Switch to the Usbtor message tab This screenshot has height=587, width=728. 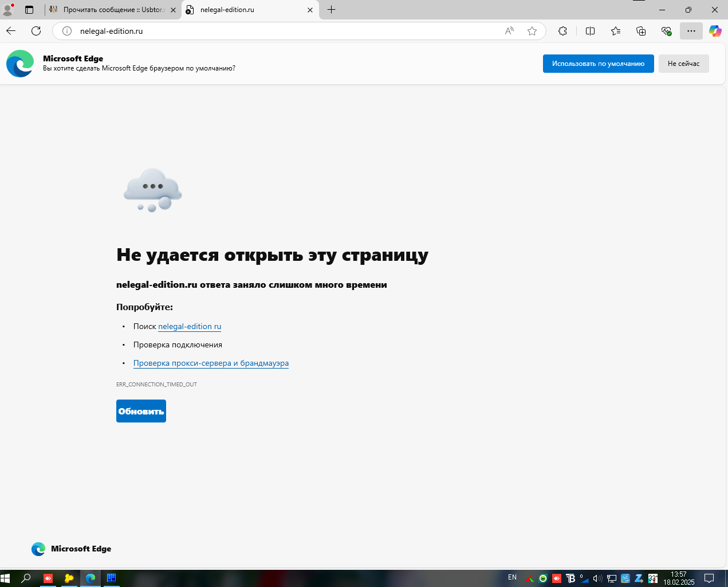point(112,10)
